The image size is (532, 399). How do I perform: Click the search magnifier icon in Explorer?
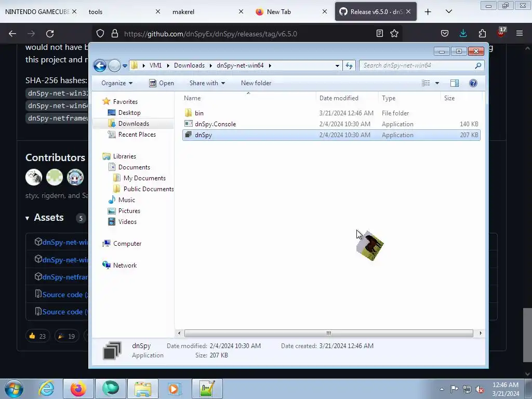point(478,65)
